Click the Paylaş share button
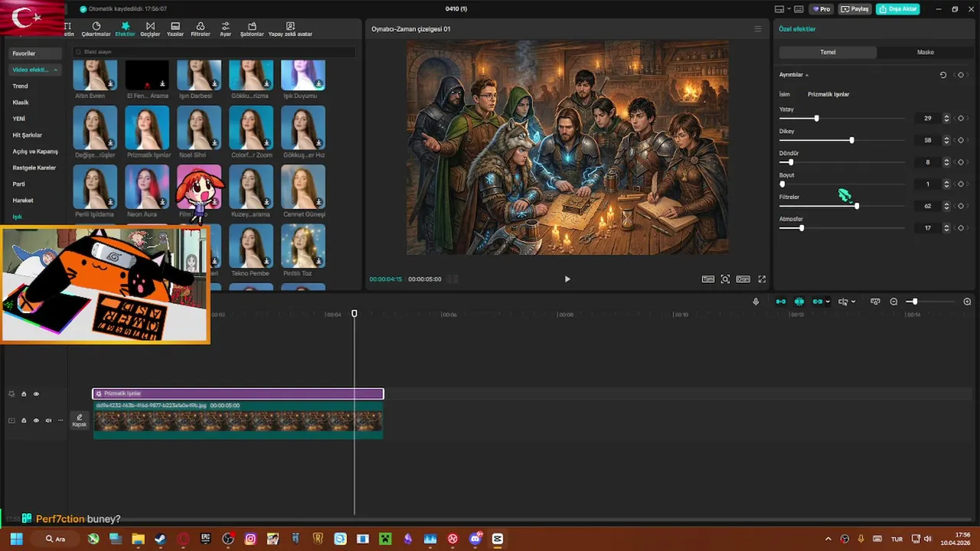980x551 pixels. [x=855, y=9]
